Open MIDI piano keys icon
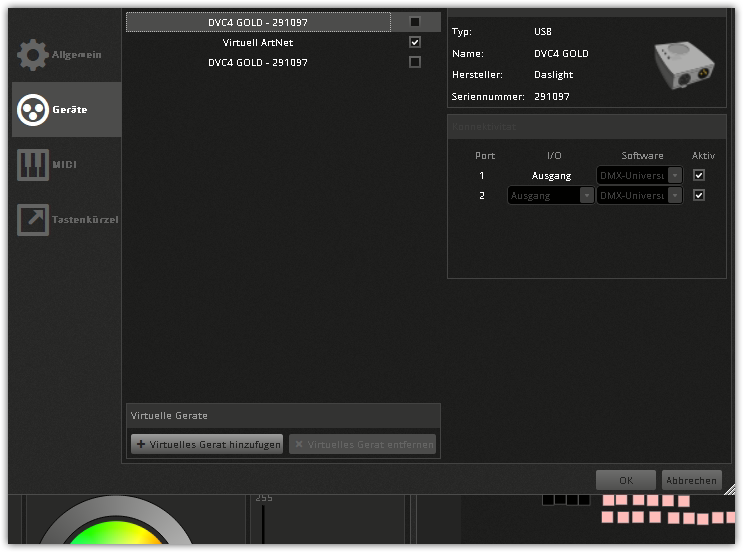Viewport: 743px width, 552px height. [33, 165]
